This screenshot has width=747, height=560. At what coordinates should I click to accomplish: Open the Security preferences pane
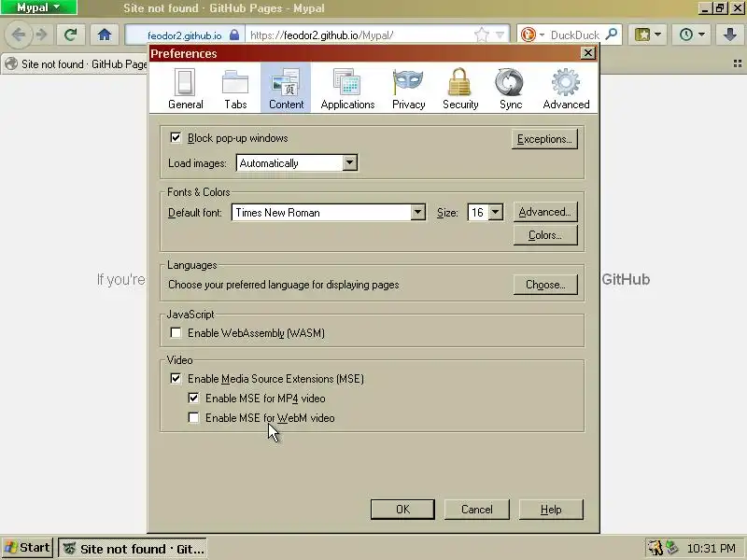(x=460, y=89)
